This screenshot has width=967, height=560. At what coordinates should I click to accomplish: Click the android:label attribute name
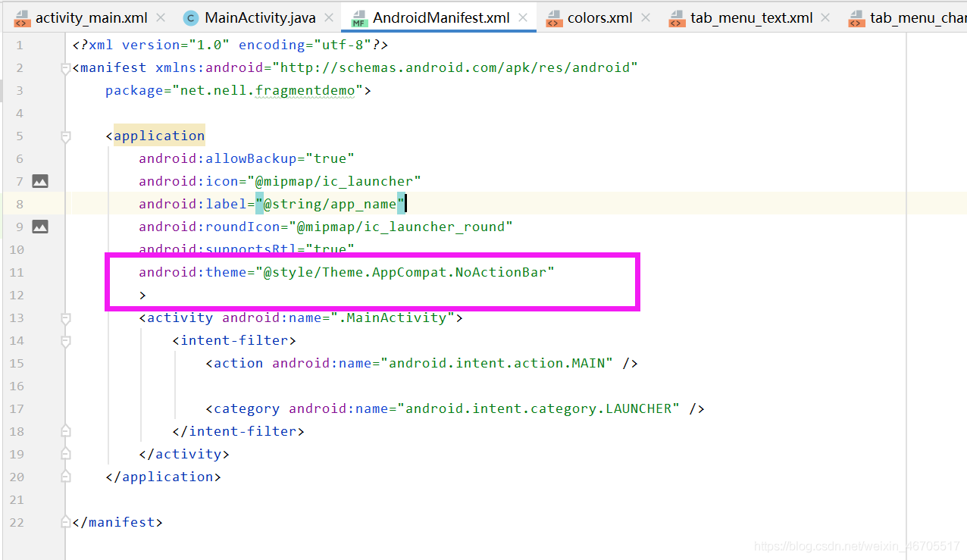tap(192, 204)
